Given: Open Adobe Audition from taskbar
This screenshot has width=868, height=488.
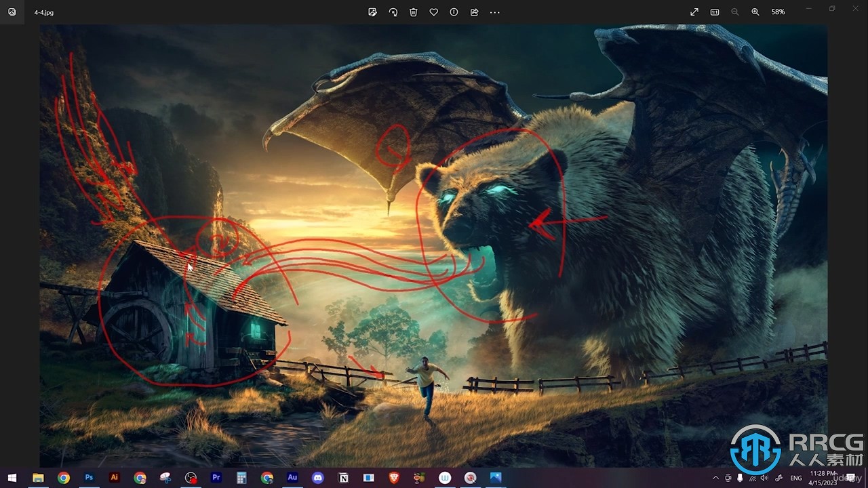Looking at the screenshot, I should (x=292, y=478).
